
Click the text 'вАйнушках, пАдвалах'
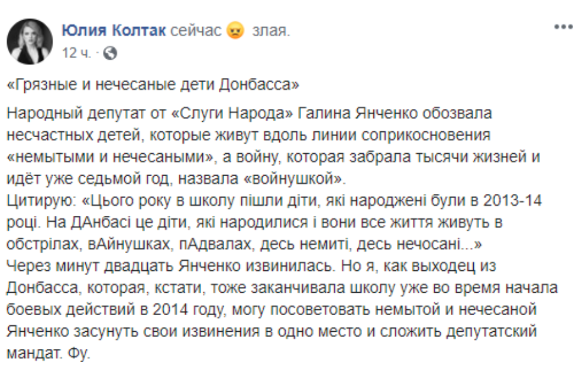170,244
